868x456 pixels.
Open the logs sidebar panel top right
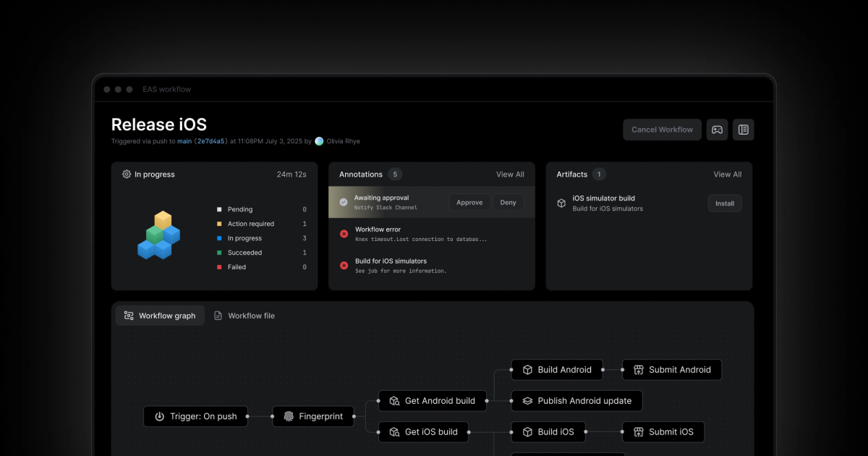pos(744,129)
